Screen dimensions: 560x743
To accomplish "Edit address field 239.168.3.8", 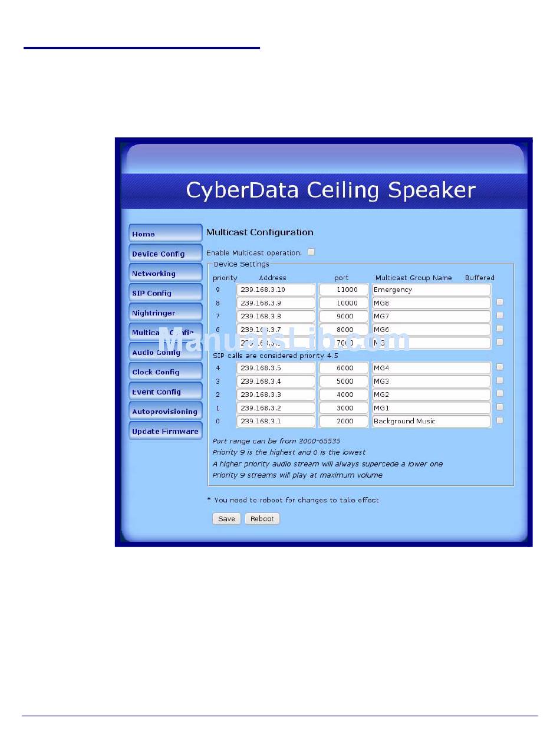I will pyautogui.click(x=276, y=316).
